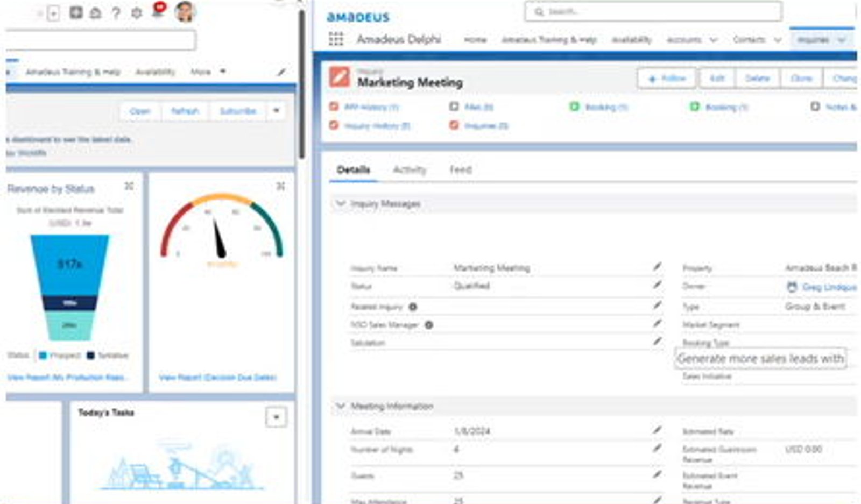The image size is (861, 504).
Task: Click the Amadeus logo
Action: point(358,17)
